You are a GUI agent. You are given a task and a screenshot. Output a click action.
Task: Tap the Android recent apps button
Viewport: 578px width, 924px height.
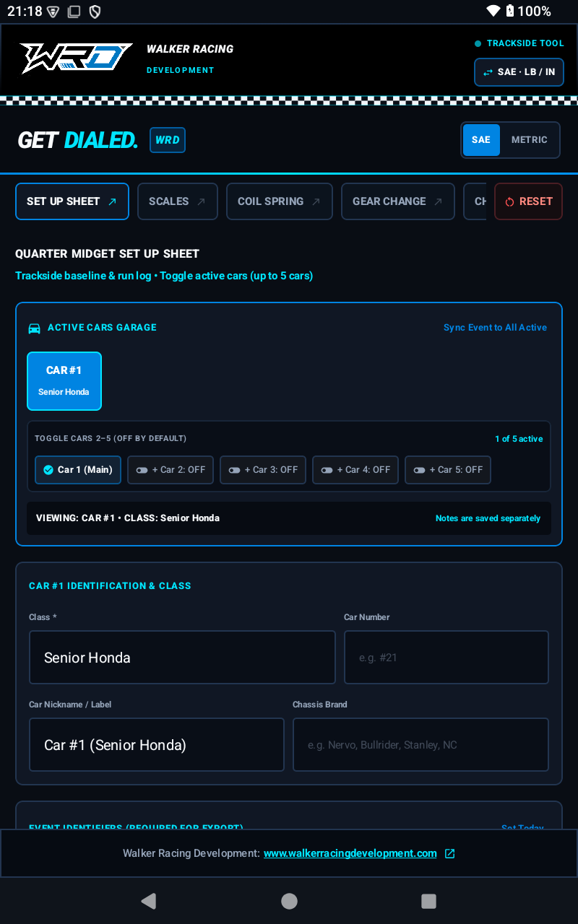click(428, 901)
